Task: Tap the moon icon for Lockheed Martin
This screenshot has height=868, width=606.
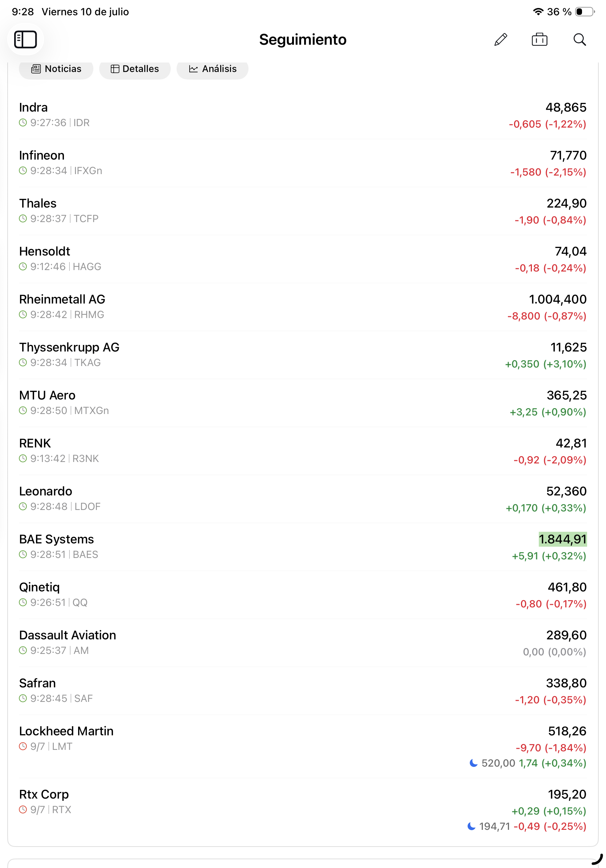Action: [473, 763]
